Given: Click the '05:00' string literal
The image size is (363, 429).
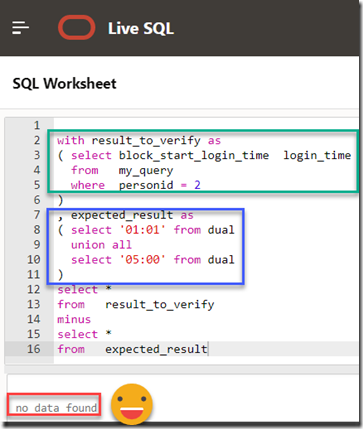Looking at the screenshot, I should pos(143,260).
